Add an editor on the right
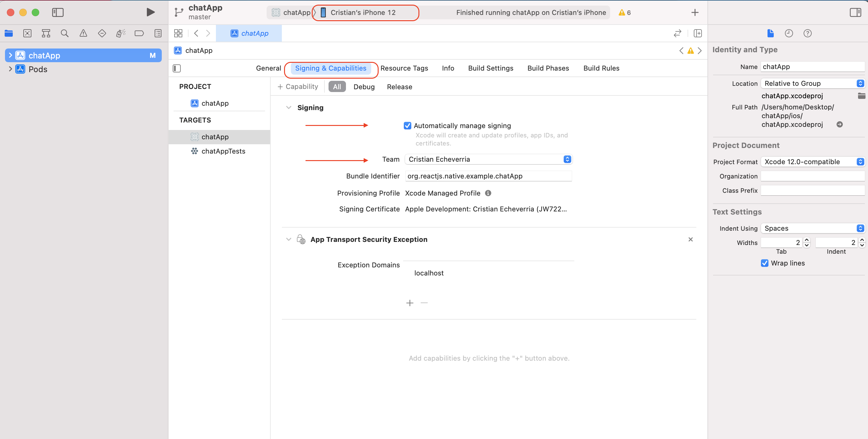The width and height of the screenshot is (868, 439). pyautogui.click(x=698, y=33)
